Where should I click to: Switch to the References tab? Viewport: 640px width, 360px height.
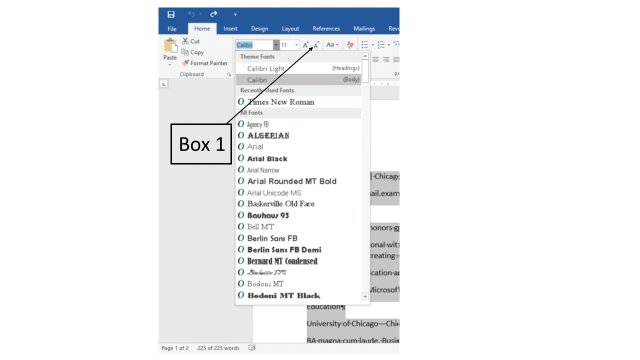(326, 29)
